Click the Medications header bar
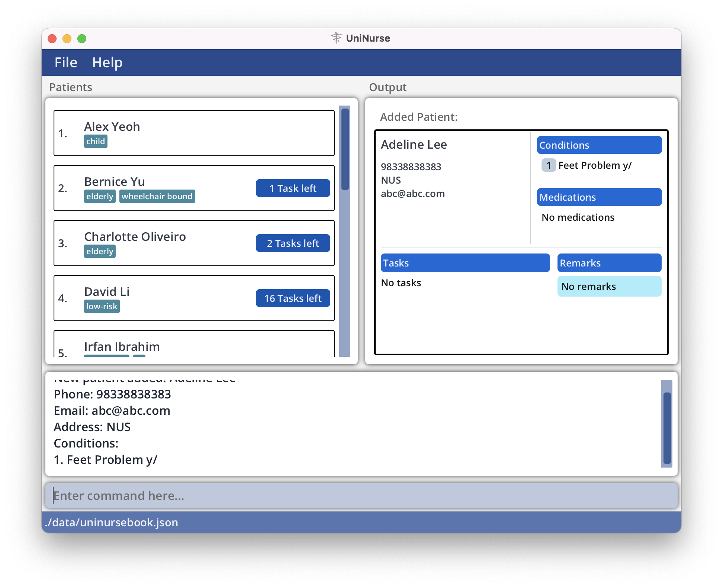This screenshot has width=723, height=588. tap(599, 197)
